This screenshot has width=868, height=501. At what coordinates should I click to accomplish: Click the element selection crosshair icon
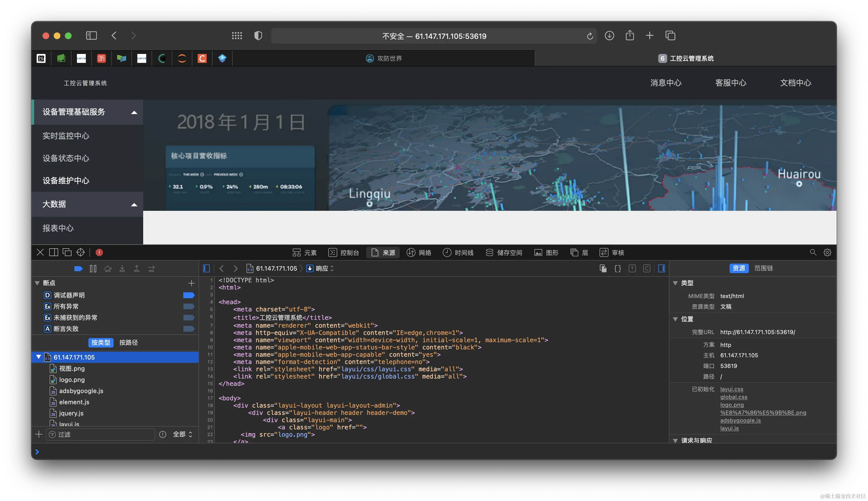(x=81, y=252)
